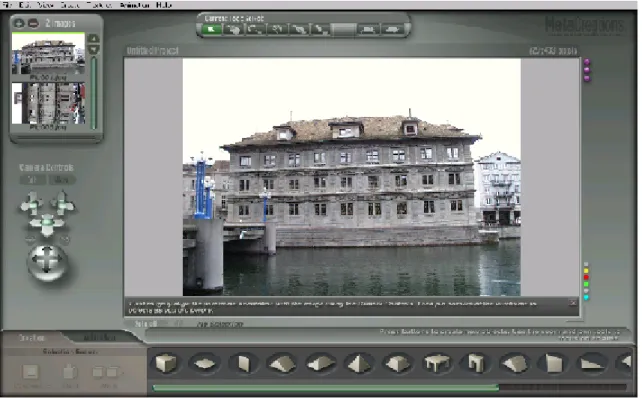Viewport: 642px width, 398px height.
Task: Activate the green selection arrow tool
Action: [212, 29]
